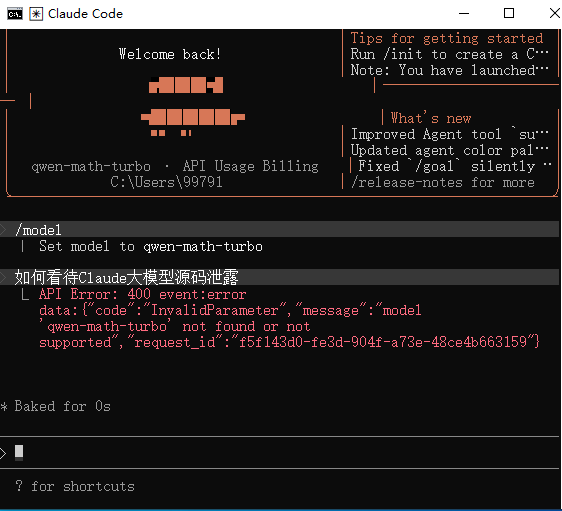
Task: Click the 'Note: You have launched…' line
Action: [x=449, y=70]
